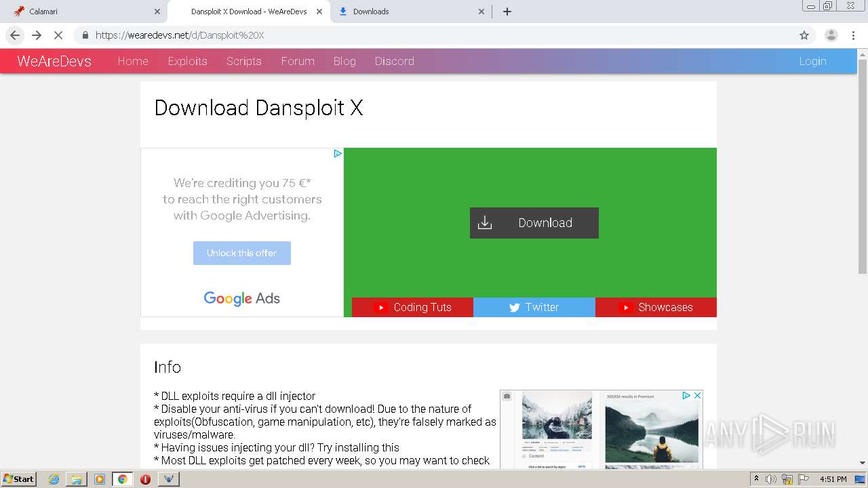Open the Exploits menu item

[187, 61]
